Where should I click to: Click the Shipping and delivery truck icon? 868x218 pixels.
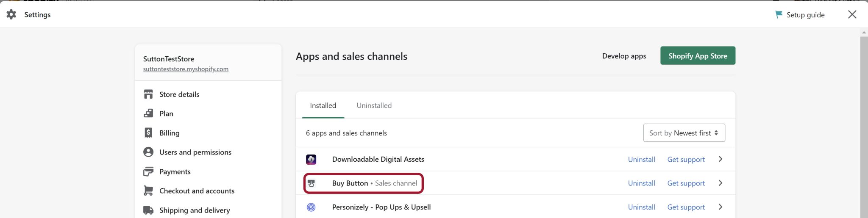coord(148,210)
